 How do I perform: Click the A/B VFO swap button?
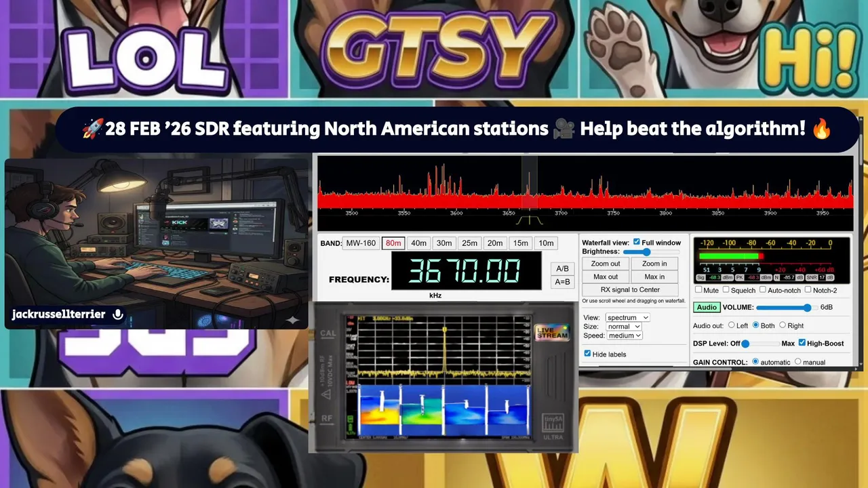click(x=562, y=268)
